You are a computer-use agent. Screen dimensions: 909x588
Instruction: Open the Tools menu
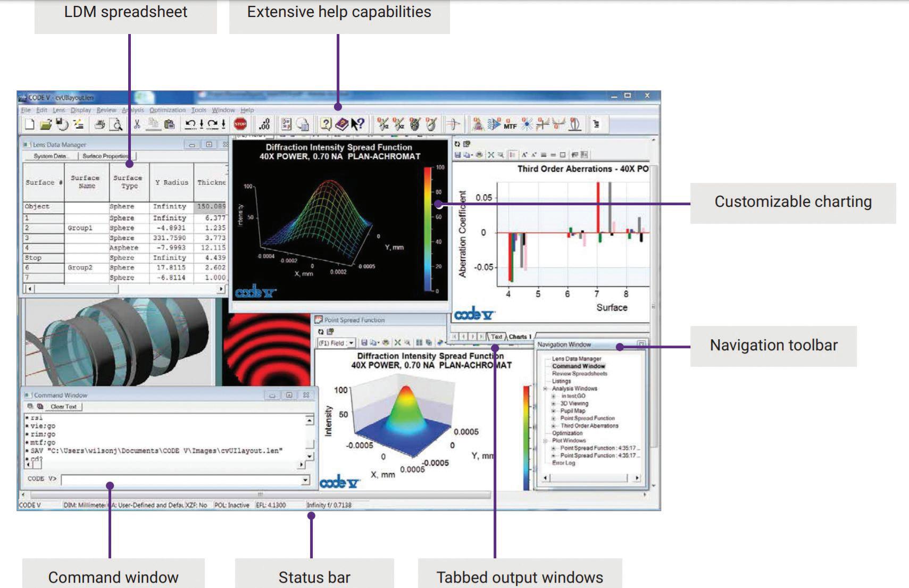[x=199, y=110]
